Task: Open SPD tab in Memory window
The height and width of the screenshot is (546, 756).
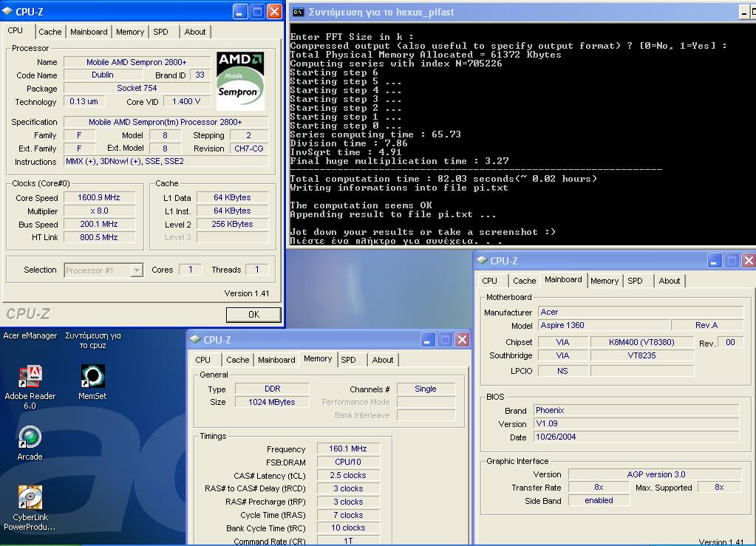Action: click(x=348, y=360)
